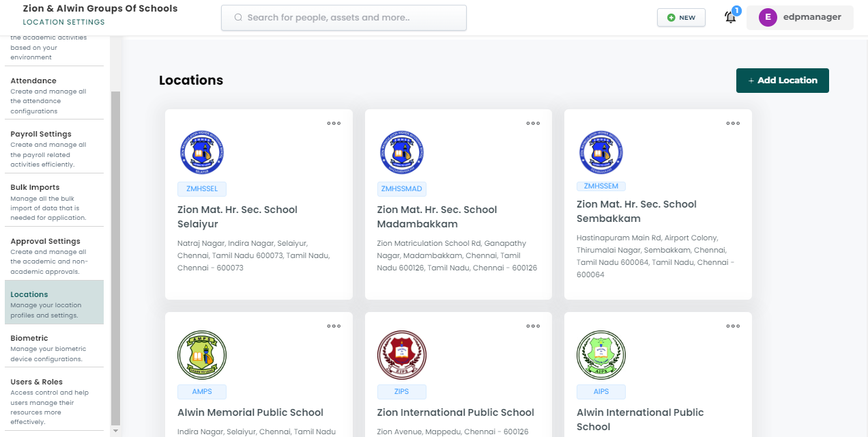Click the Zion Sembakkam school logo
This screenshot has width=868, height=437.
[x=601, y=152]
